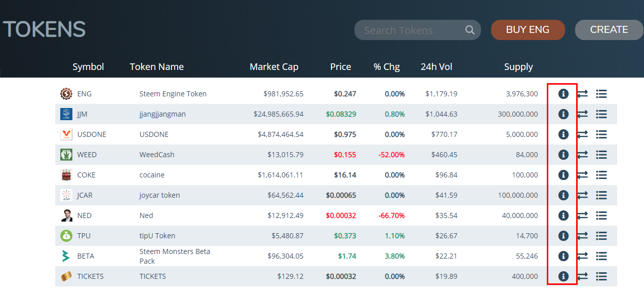The width and height of the screenshot is (644, 289).
Task: Click COKE price $16.14
Action: (x=345, y=175)
